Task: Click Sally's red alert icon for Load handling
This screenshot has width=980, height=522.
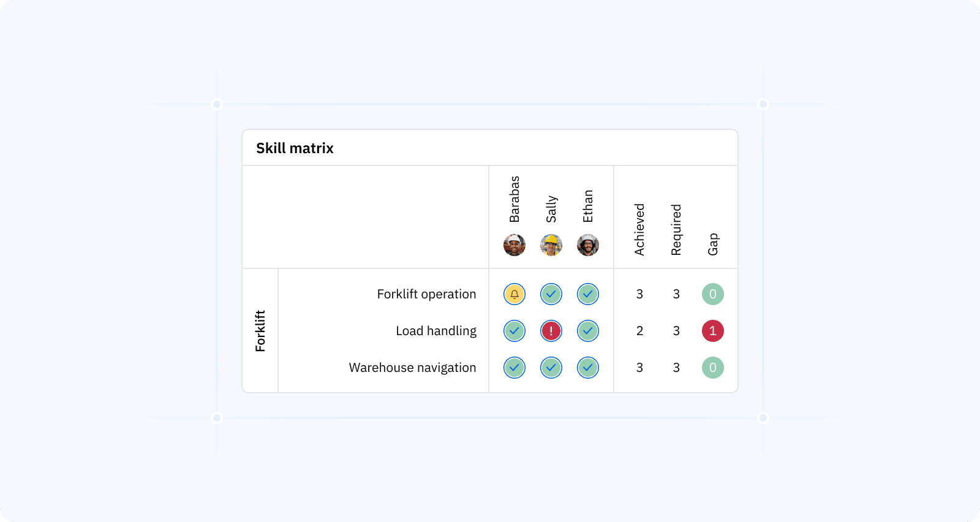Action: (551, 331)
